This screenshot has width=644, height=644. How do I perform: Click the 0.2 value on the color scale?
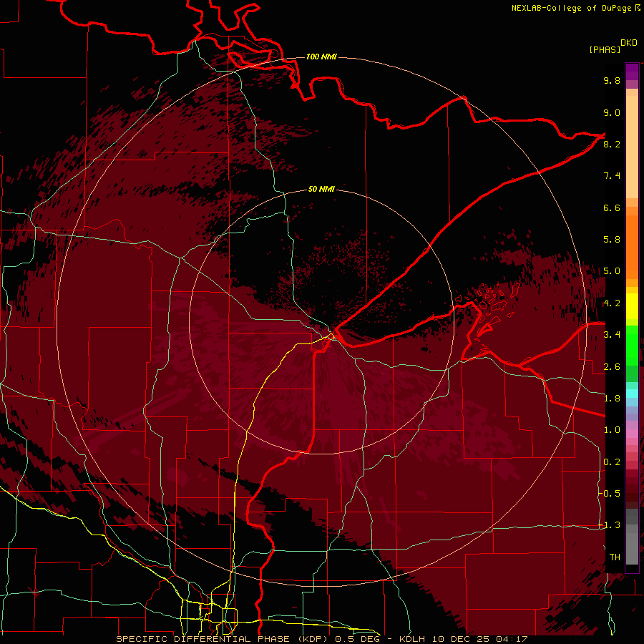pos(612,462)
